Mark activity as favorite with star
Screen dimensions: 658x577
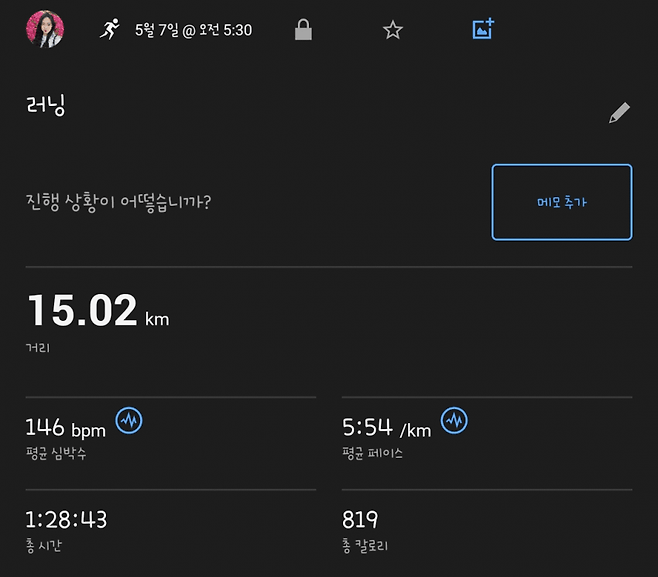393,30
